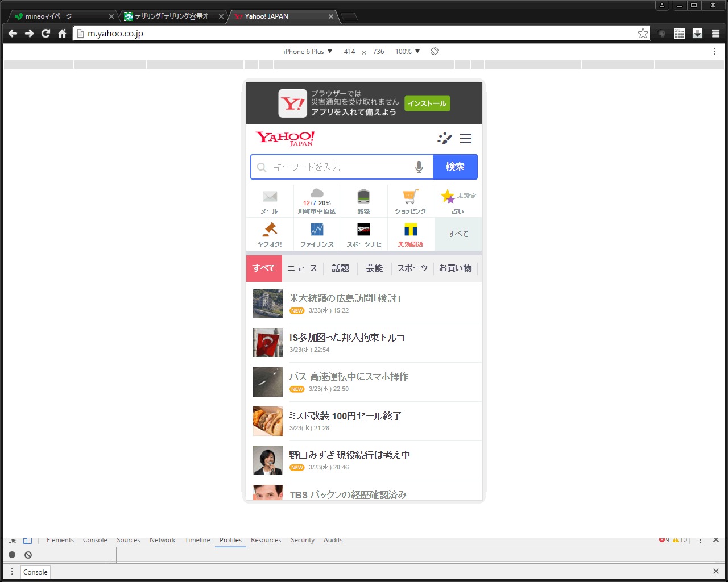Click the microphone voice search icon
Screen dimensions: 728x582
pos(419,167)
